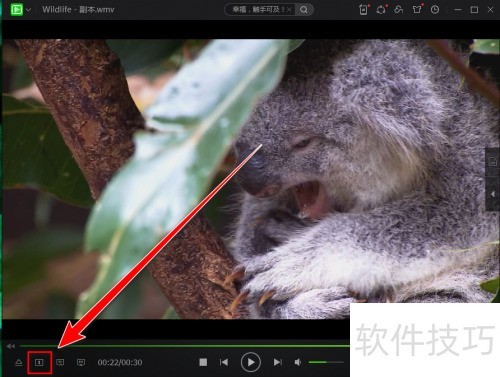Click the magnifier search button
Image resolution: width=500 pixels, height=377 pixels.
click(x=304, y=10)
